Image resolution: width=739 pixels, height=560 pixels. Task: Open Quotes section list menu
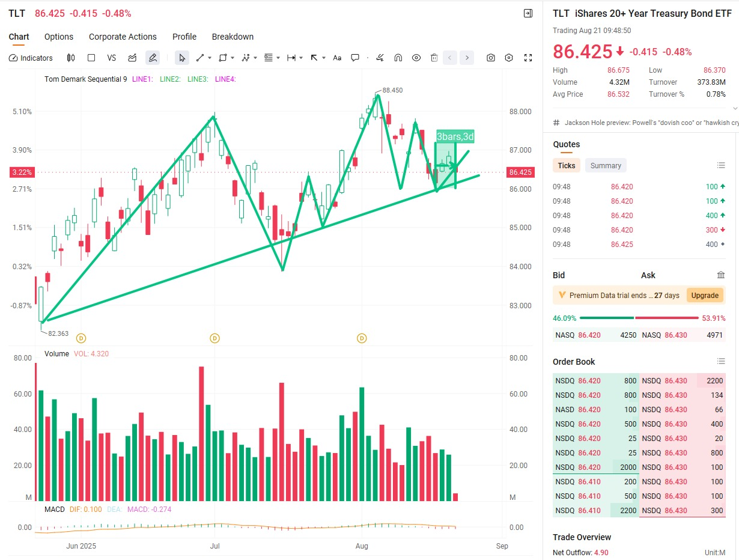[x=721, y=165]
